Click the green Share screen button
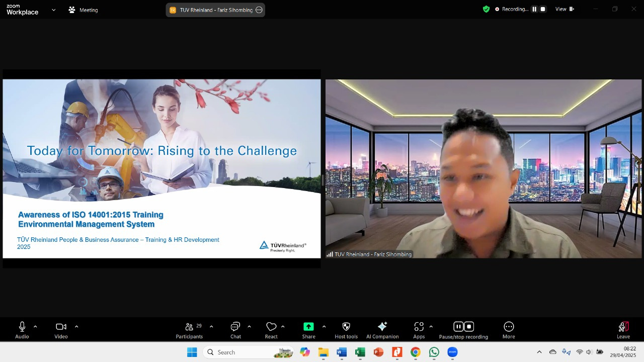The height and width of the screenshot is (362, 644). (308, 327)
